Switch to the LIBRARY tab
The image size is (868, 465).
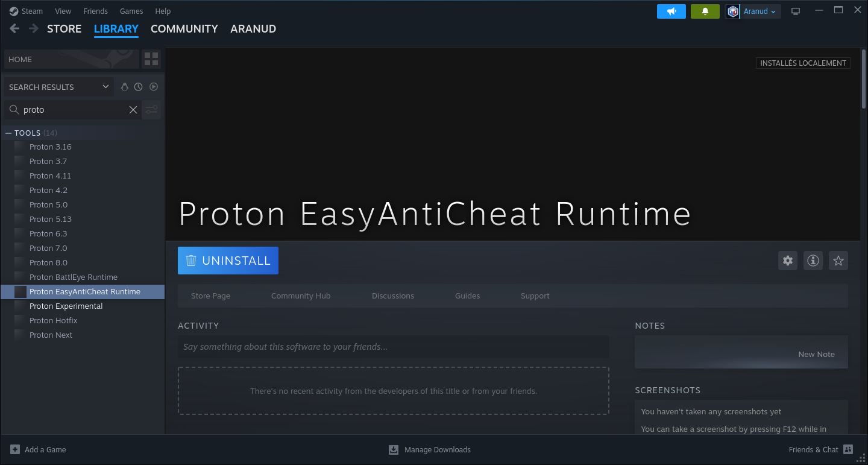click(116, 28)
